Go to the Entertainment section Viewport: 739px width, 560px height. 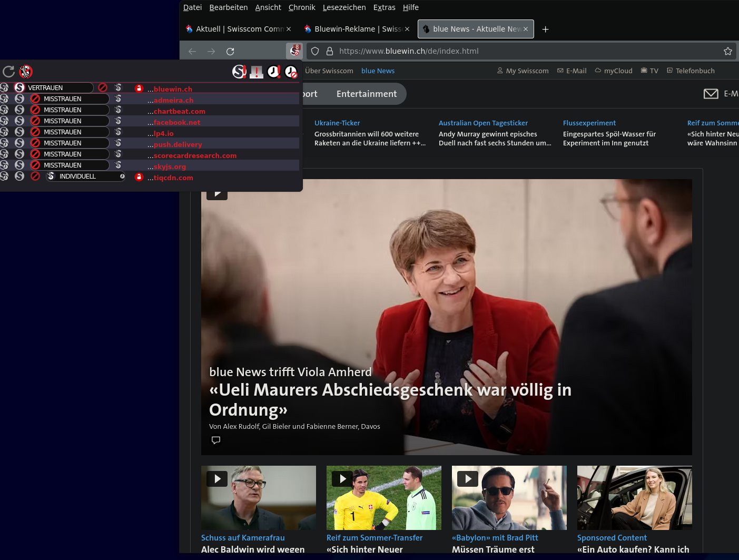pos(366,94)
